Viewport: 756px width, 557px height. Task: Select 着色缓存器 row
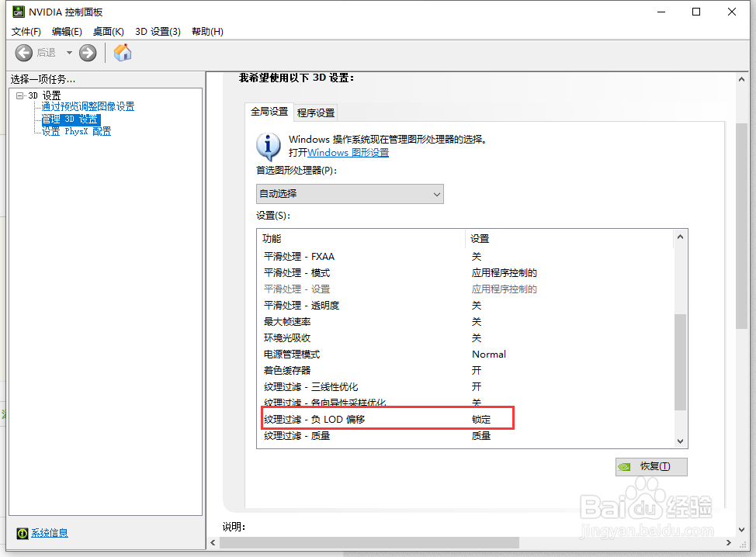465,371
